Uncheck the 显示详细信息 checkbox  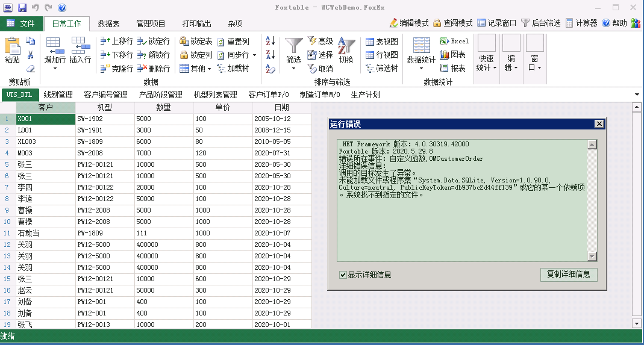tap(343, 275)
